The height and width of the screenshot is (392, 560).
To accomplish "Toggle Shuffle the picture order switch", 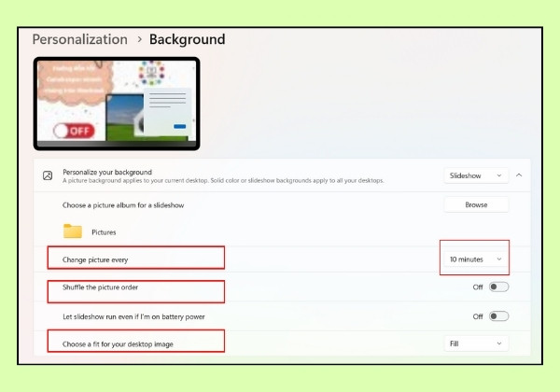I will [498, 287].
